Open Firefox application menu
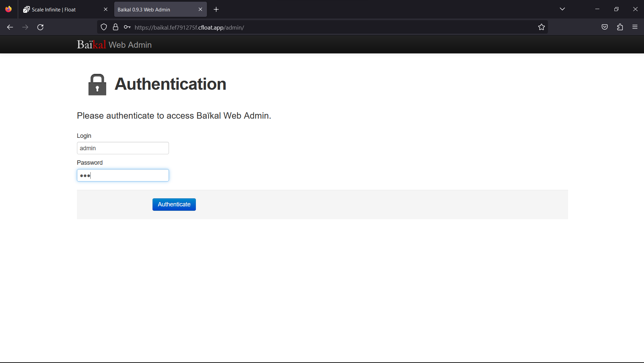This screenshot has width=644, height=363. (x=635, y=27)
